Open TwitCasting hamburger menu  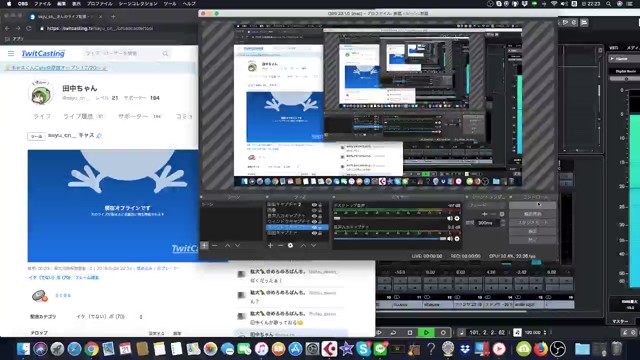pyautogui.click(x=11, y=53)
